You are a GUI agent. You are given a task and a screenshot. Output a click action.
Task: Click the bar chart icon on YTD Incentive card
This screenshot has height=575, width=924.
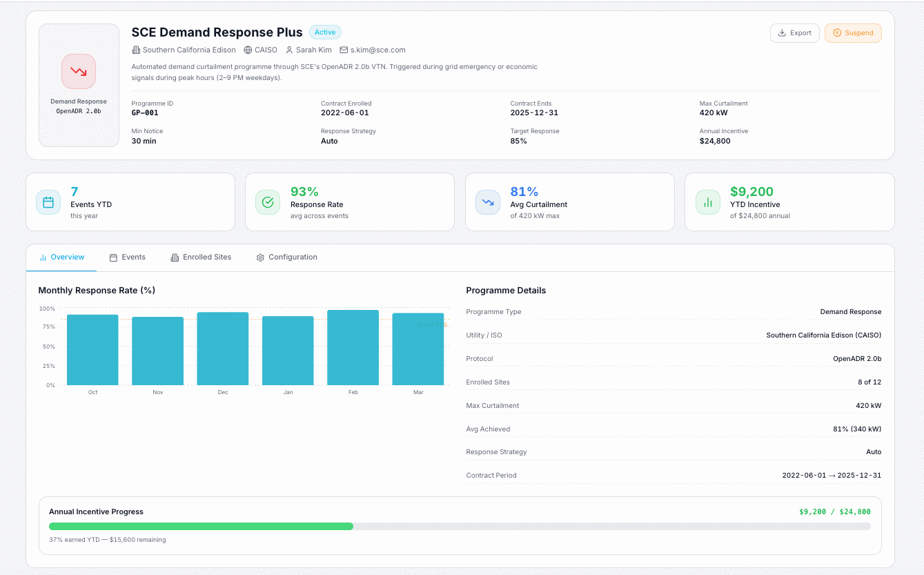(x=708, y=202)
